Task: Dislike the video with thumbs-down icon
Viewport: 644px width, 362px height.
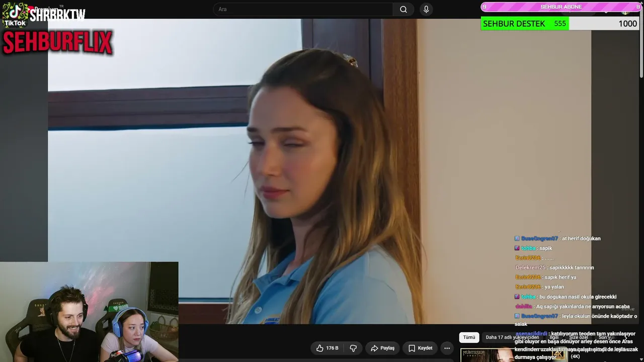Action: pos(353,348)
